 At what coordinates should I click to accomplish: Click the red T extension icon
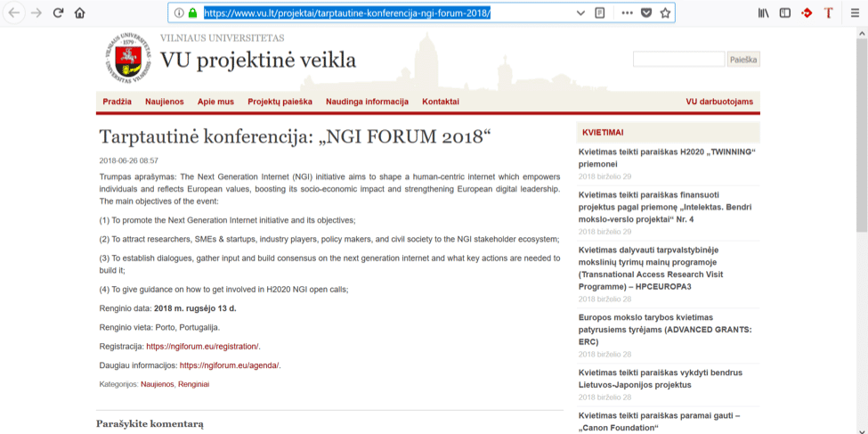[828, 13]
